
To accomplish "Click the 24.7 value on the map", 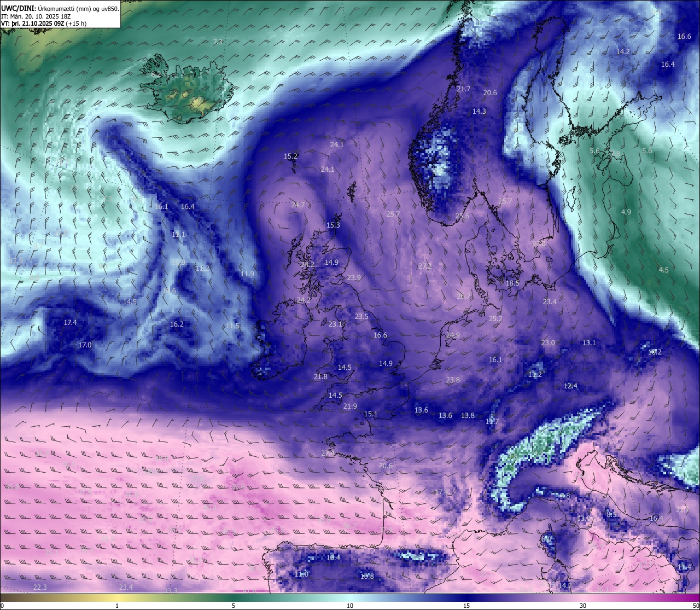I will tap(297, 205).
